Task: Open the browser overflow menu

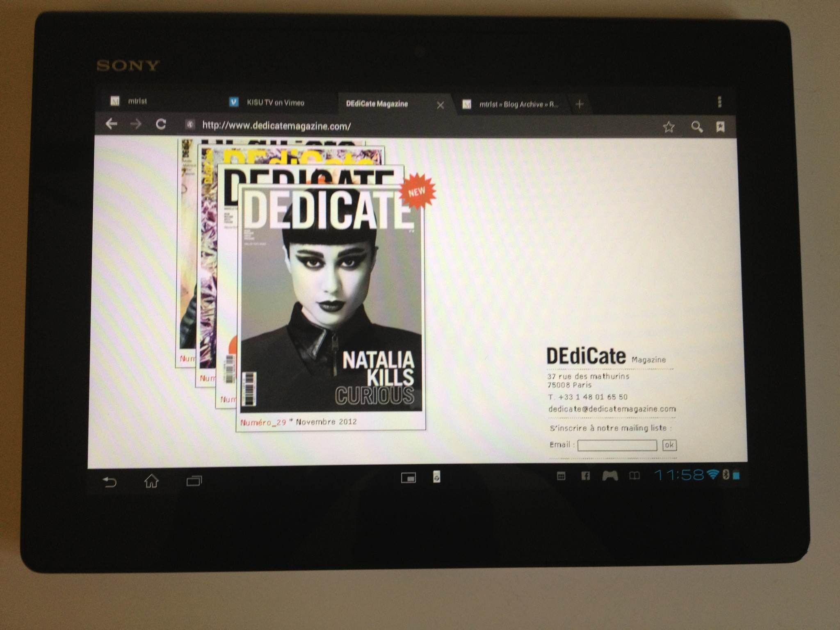Action: coord(719,102)
